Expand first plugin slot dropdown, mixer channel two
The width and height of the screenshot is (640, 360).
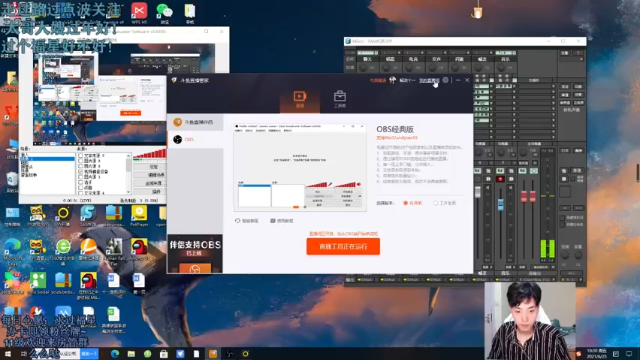pyautogui.click(x=514, y=86)
